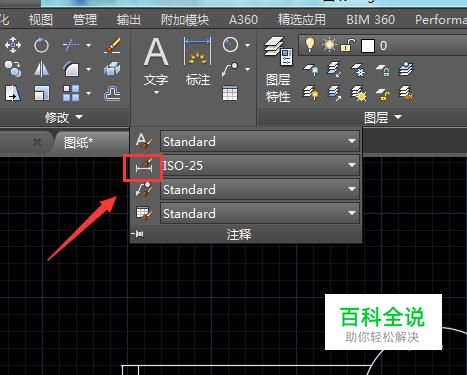Select the Stretch tool

pyautogui.click(x=13, y=93)
